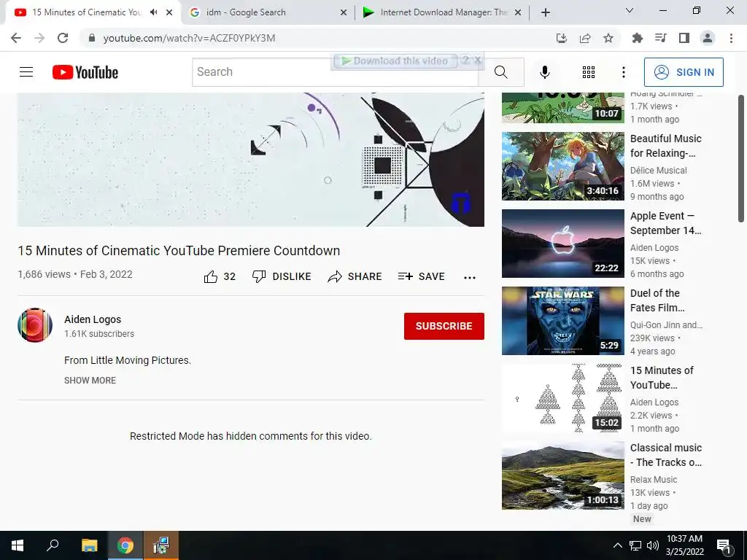Save the video to a playlist
Image resolution: width=747 pixels, height=560 pixels.
click(x=421, y=276)
